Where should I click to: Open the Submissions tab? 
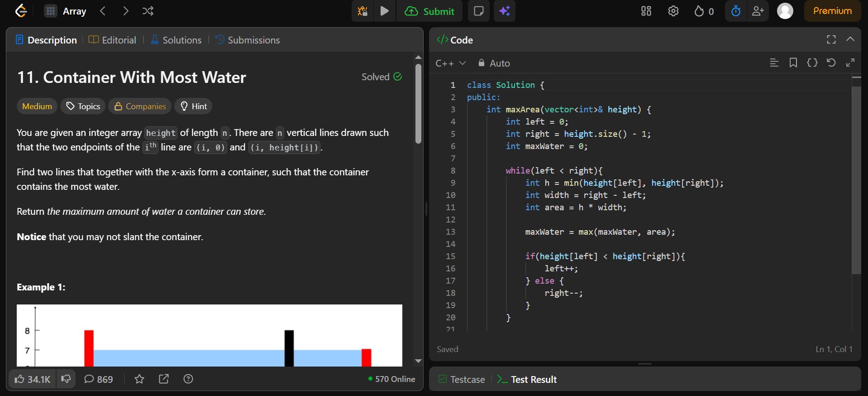click(x=248, y=40)
